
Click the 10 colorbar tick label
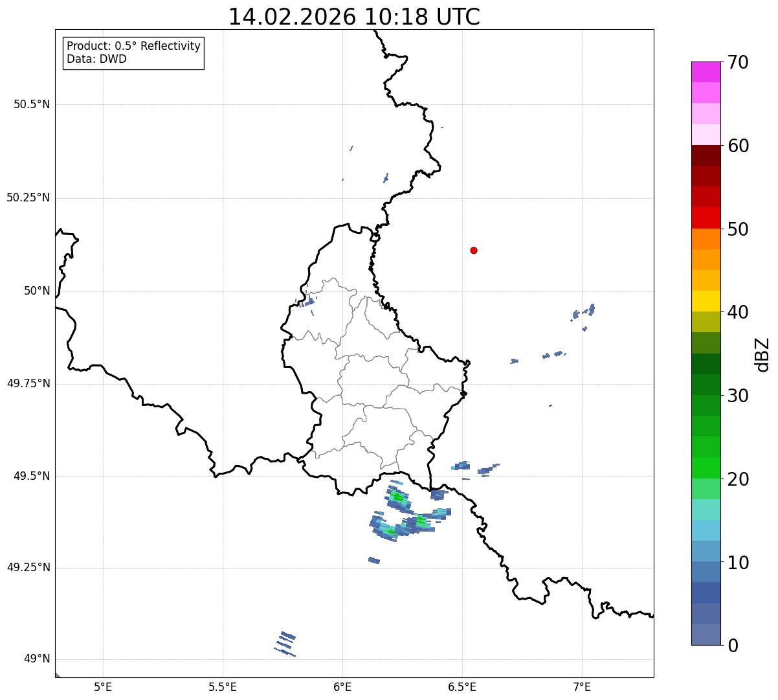click(x=738, y=563)
